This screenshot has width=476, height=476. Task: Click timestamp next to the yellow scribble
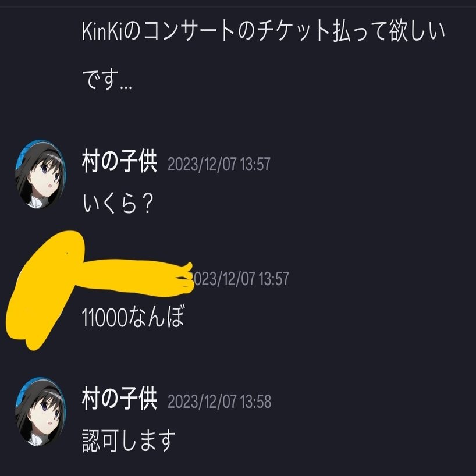[240, 278]
